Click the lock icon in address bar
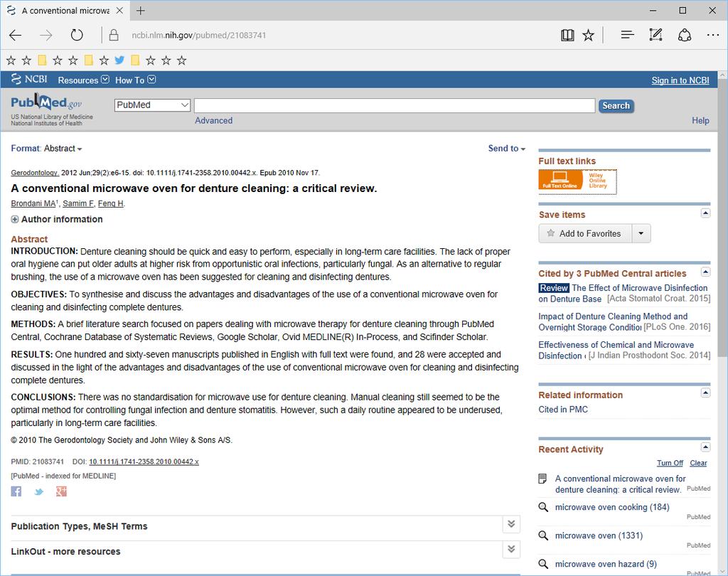The image size is (728, 576). pyautogui.click(x=113, y=36)
